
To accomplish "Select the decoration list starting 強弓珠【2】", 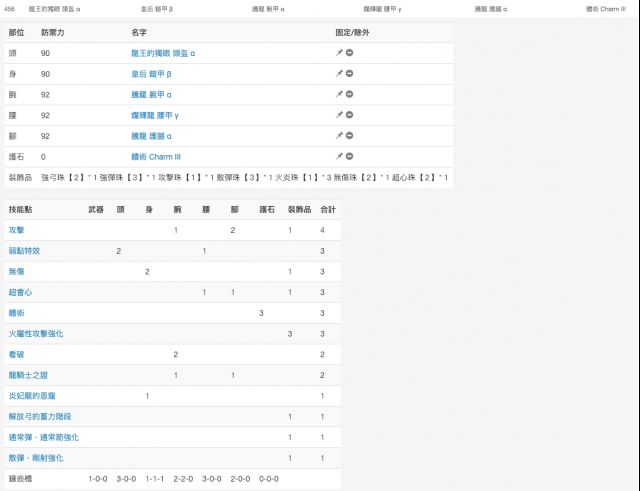I will pos(244,178).
